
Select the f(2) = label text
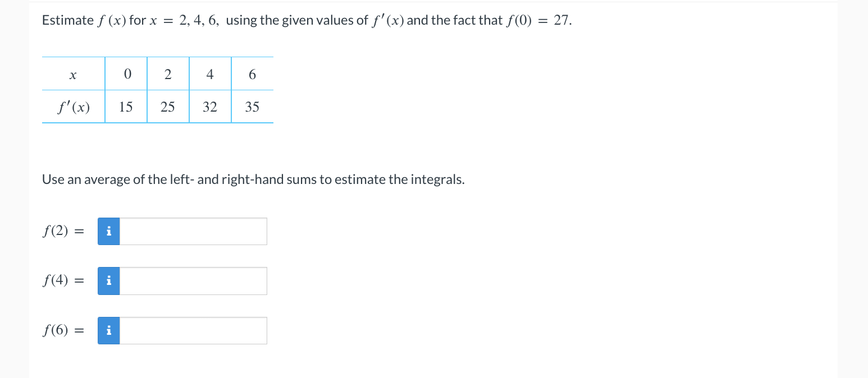(62, 230)
